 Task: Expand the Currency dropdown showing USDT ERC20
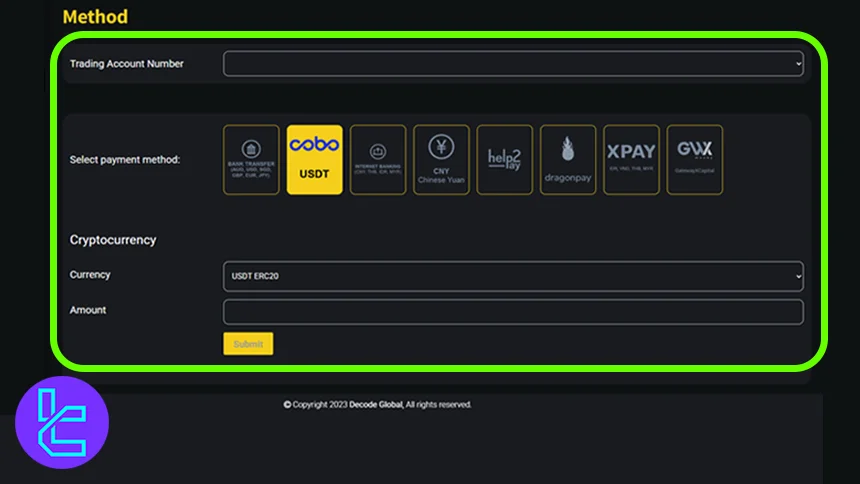(x=512, y=275)
